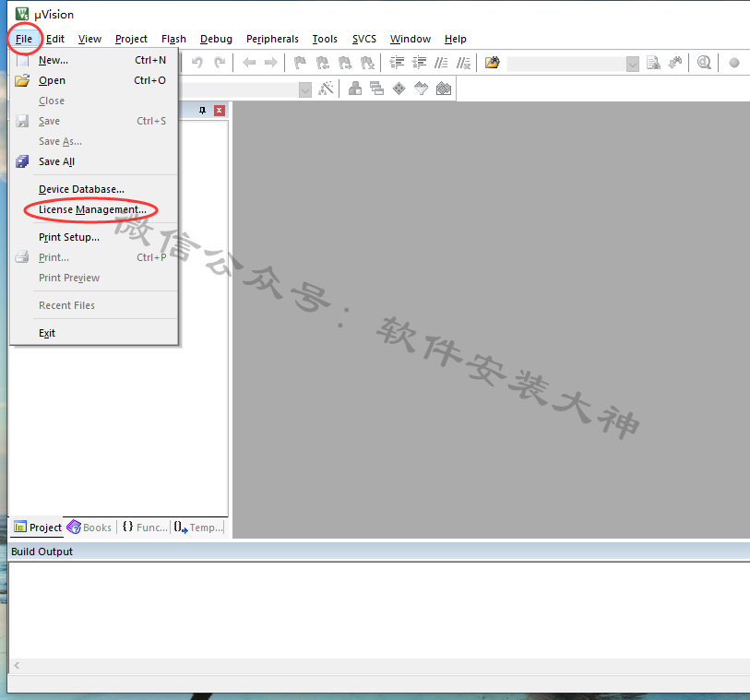
Task: Choose Open from the File menu
Action: coord(94,80)
